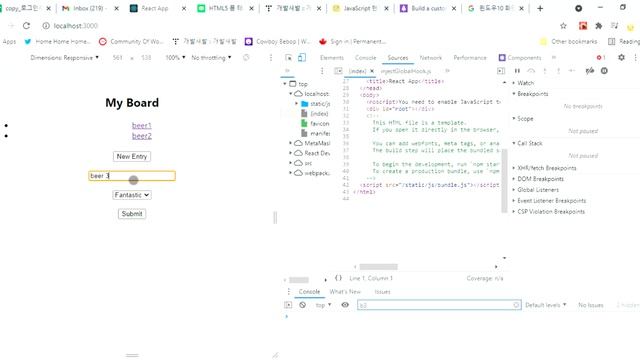The image size is (640, 360).
Task: Open the navigator pane three-dot menu
Action: tap(322, 71)
